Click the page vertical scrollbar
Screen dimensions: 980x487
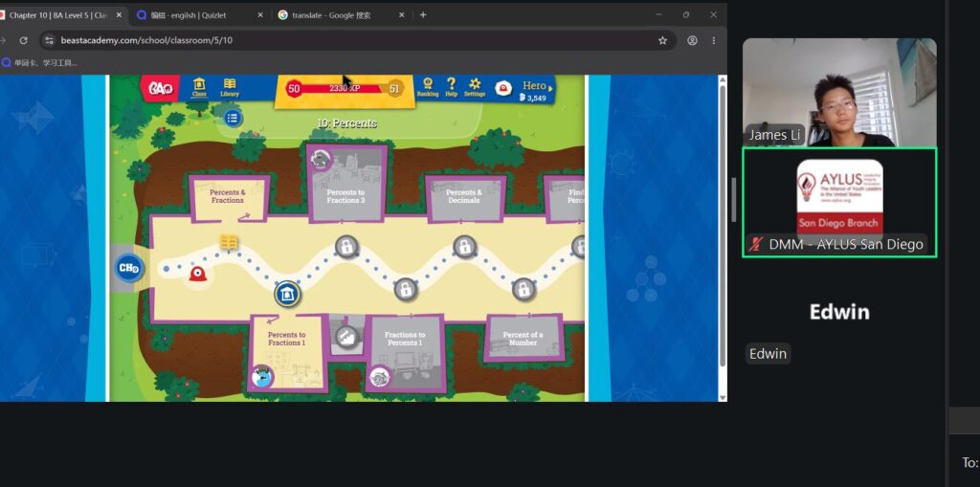(x=723, y=225)
